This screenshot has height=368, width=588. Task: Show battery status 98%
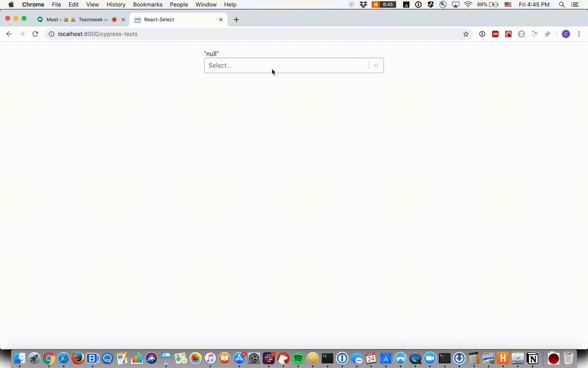(487, 5)
